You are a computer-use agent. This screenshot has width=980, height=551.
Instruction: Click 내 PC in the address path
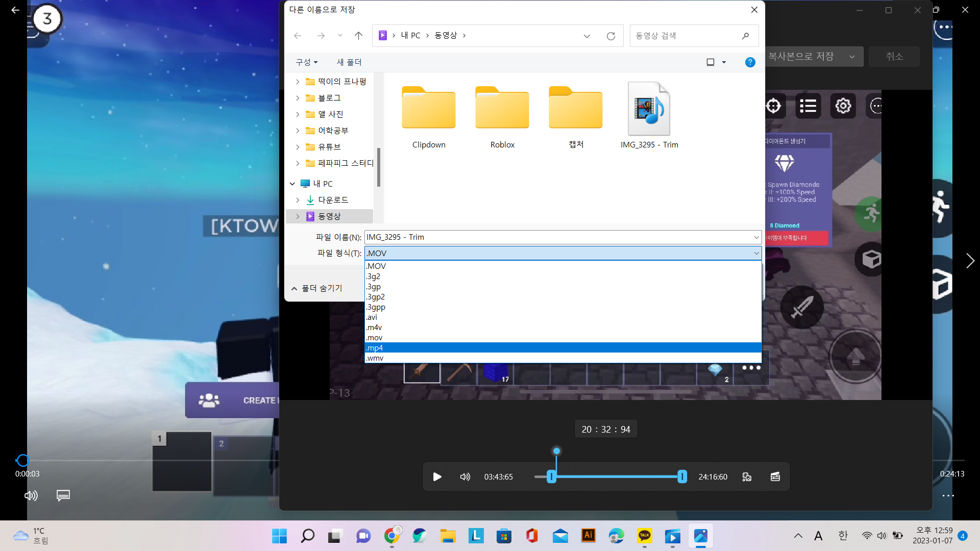(410, 35)
